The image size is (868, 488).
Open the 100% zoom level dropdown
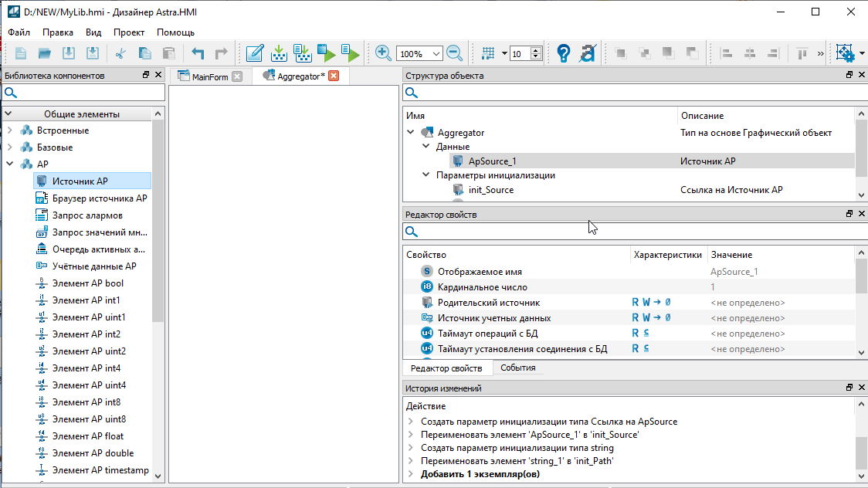436,54
